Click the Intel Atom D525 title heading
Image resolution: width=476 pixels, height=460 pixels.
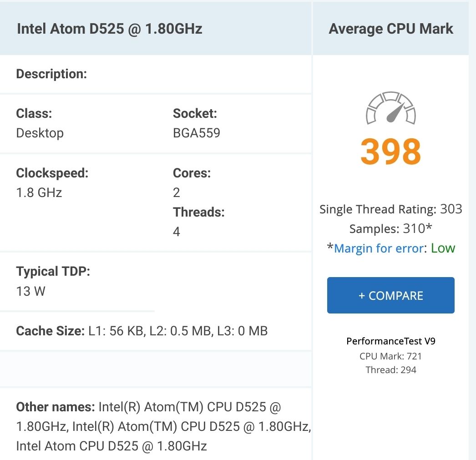click(110, 29)
